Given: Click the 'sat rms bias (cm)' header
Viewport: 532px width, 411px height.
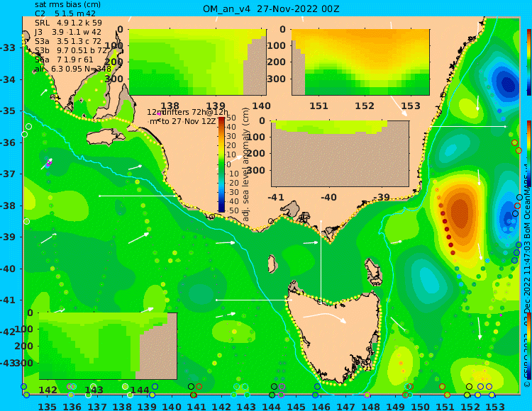Looking at the screenshot, I should [67, 5].
